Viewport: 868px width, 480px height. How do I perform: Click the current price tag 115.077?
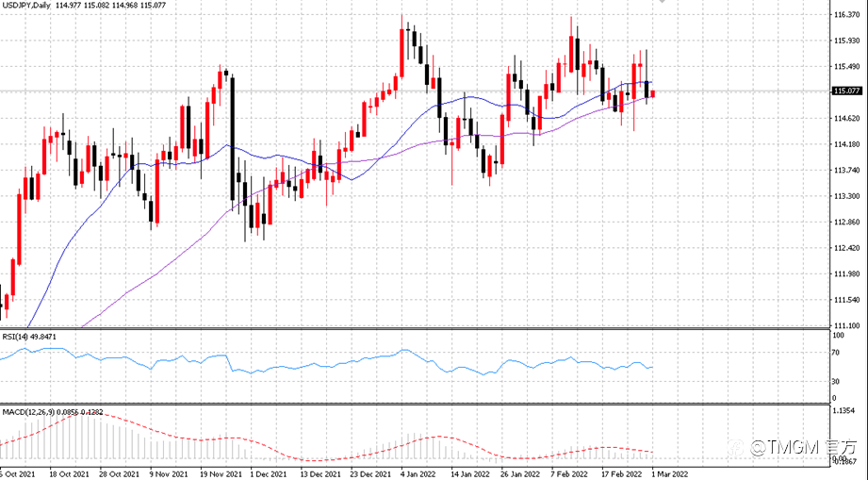coord(847,91)
